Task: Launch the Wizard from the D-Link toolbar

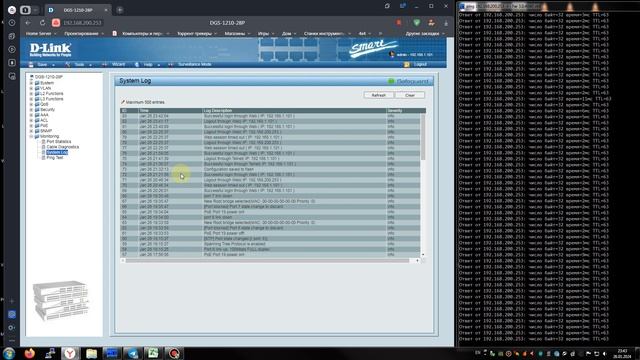Action: click(114, 64)
